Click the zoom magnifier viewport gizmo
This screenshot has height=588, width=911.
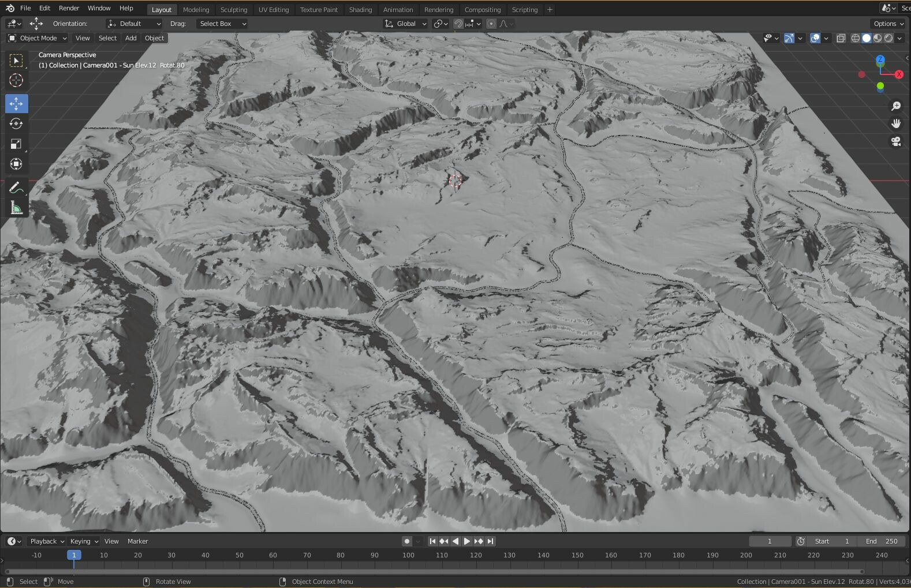coord(896,106)
